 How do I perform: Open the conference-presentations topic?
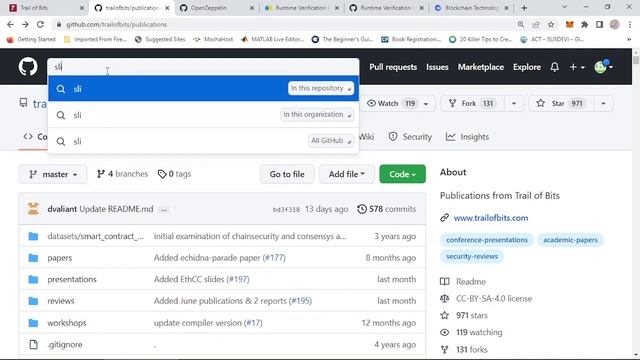tap(487, 240)
